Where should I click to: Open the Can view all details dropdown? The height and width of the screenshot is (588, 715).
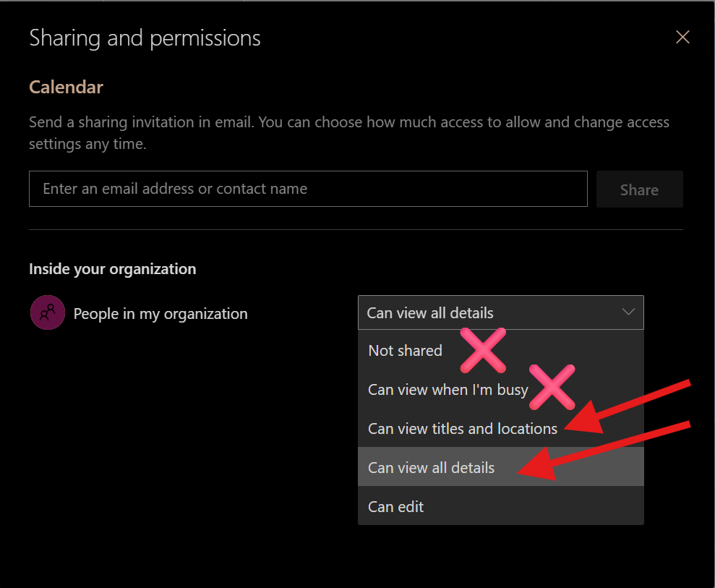(x=501, y=312)
